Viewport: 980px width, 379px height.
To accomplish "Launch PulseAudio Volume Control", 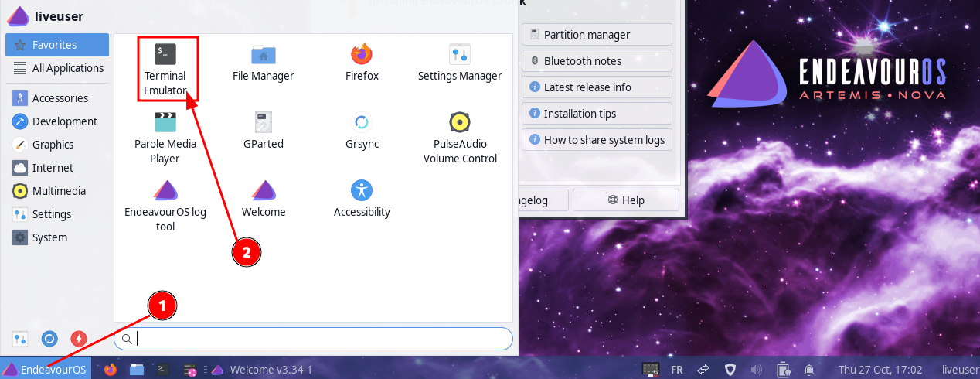I will 460,136.
